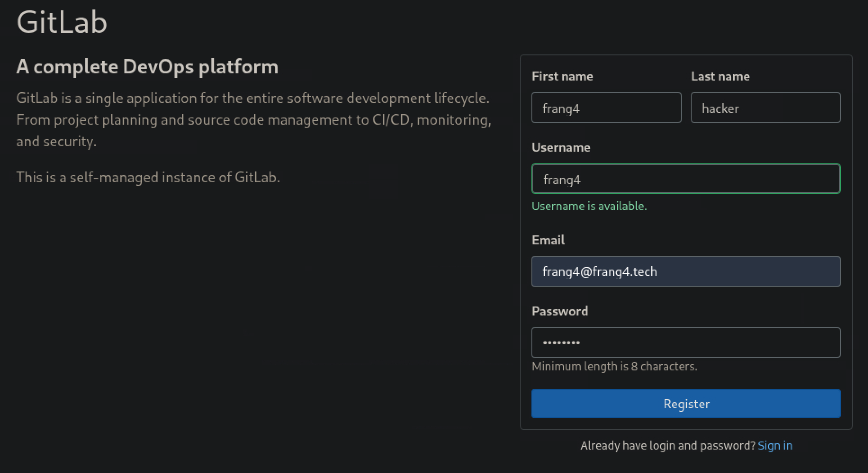Viewport: 868px width, 473px height.
Task: Open the Sign in link
Action: click(x=775, y=446)
